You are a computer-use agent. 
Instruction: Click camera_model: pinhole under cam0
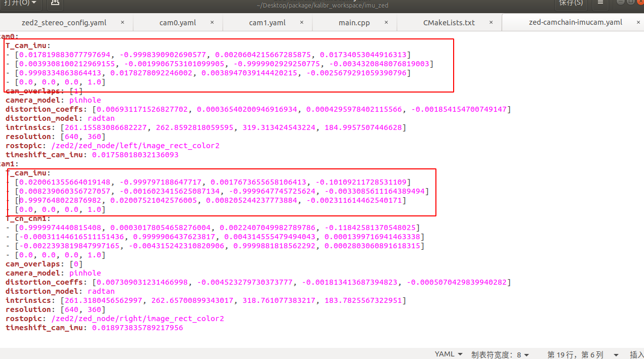point(53,100)
